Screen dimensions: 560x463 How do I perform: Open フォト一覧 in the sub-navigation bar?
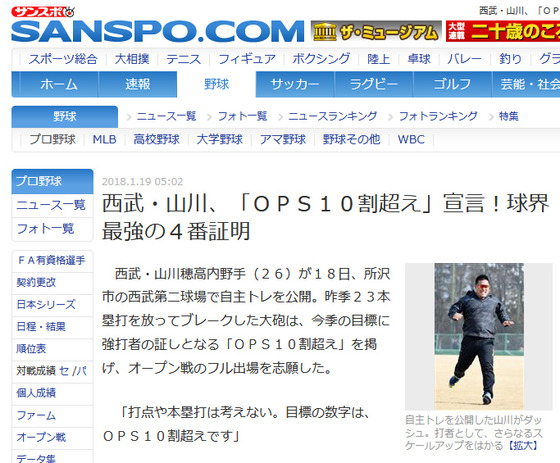[x=242, y=116]
